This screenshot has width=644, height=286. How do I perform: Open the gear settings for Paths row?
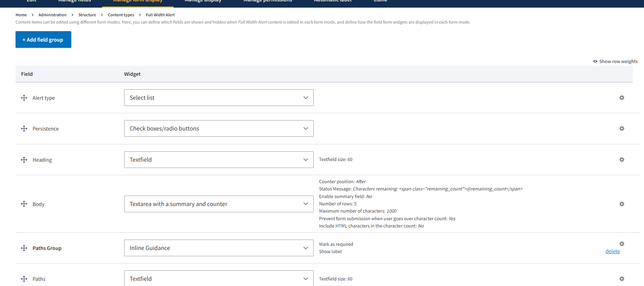coord(622,279)
